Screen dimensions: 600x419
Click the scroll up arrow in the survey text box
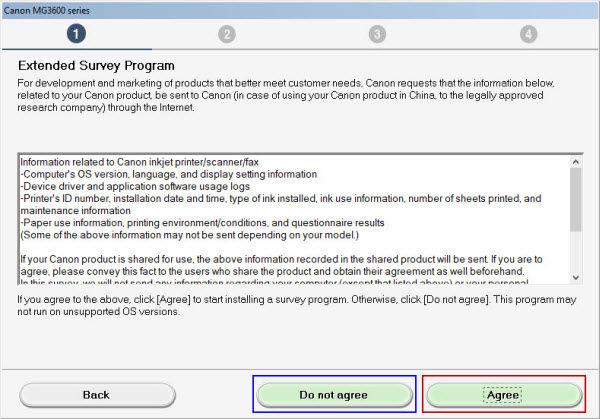point(576,162)
